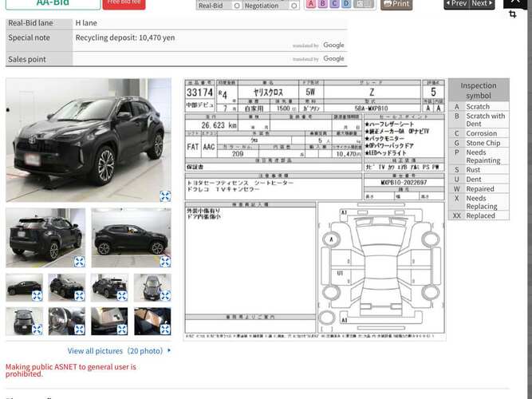Open the rear-angle car thumbnail

click(45, 238)
